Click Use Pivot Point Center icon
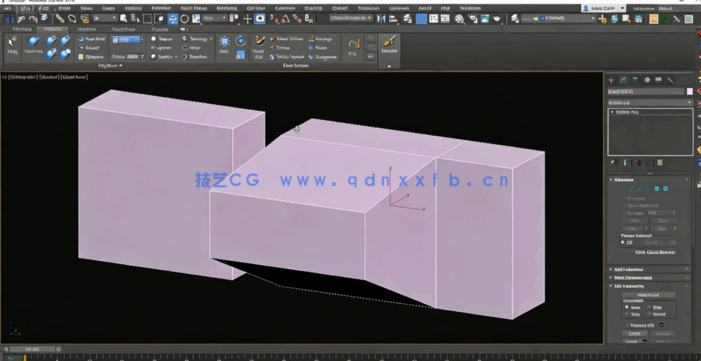Viewport: 701px width, 361px height. [x=234, y=18]
